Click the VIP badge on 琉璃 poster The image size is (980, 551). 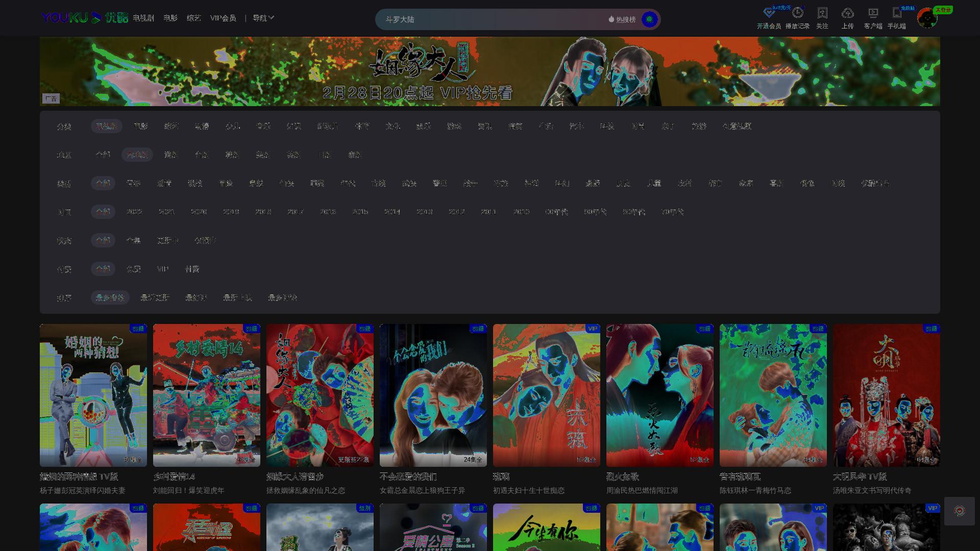point(592,329)
